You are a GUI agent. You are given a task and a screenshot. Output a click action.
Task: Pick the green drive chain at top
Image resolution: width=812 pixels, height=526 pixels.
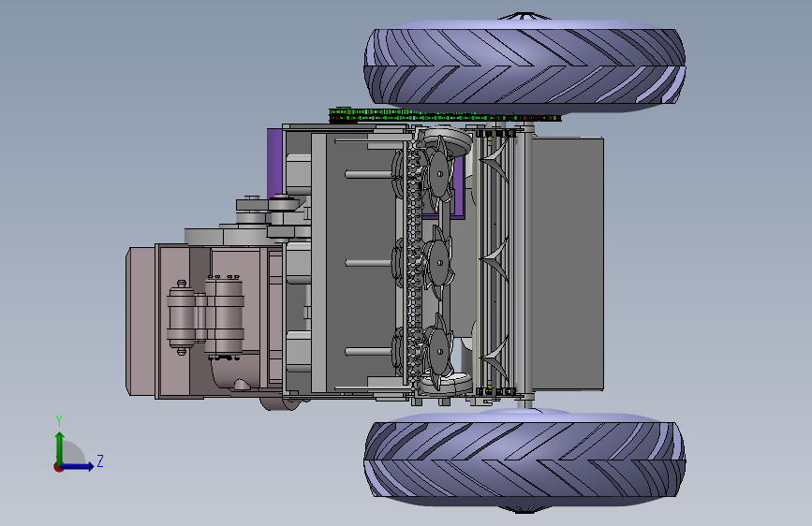pyautogui.click(x=446, y=115)
